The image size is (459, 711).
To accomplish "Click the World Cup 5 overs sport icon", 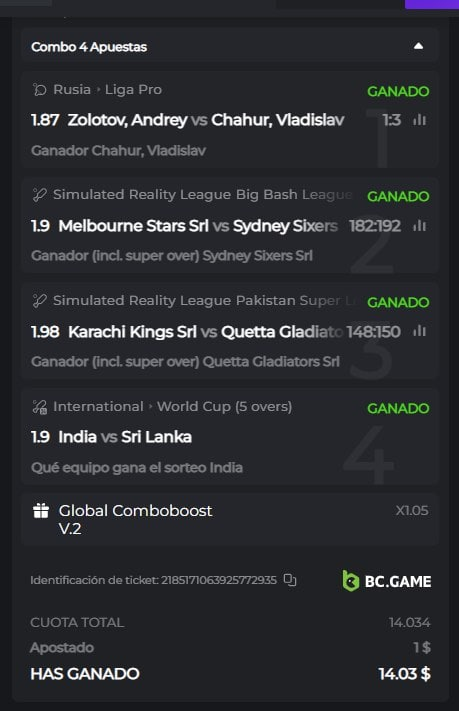I will click(39, 407).
